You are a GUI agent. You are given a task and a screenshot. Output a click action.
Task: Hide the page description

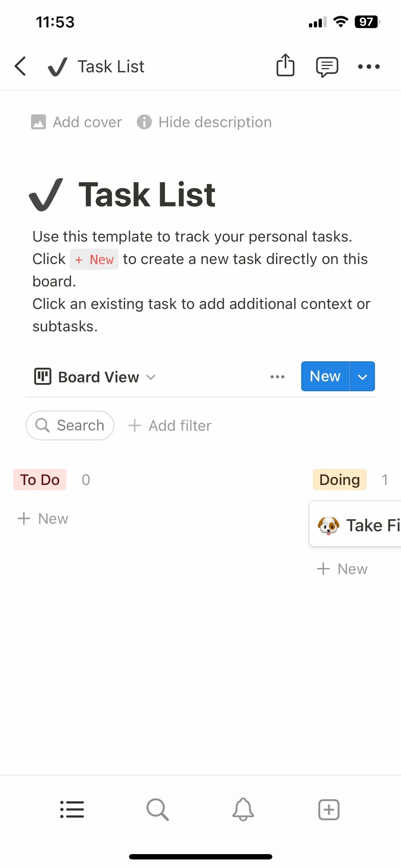[x=214, y=122]
